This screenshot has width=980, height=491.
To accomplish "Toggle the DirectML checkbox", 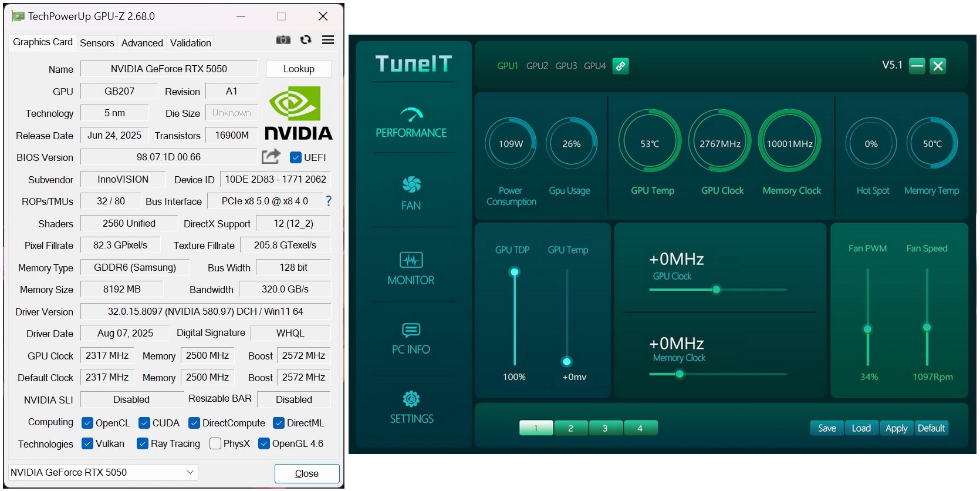I will [279, 423].
